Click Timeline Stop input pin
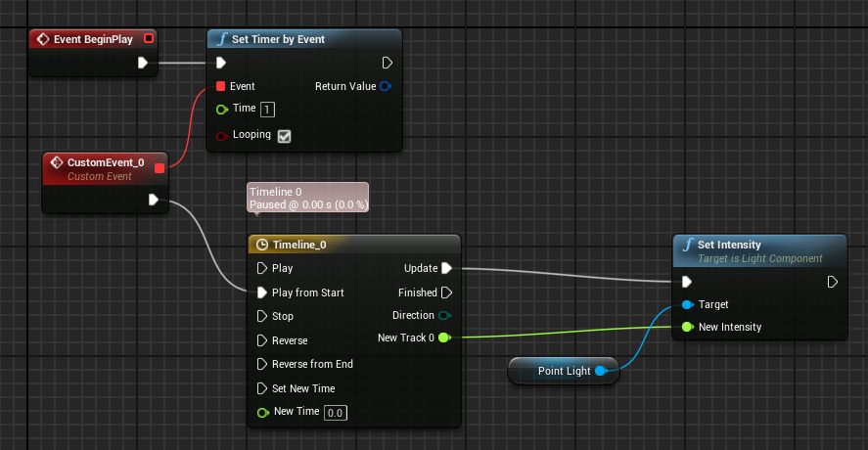The height and width of the screenshot is (450, 868). 262,316
